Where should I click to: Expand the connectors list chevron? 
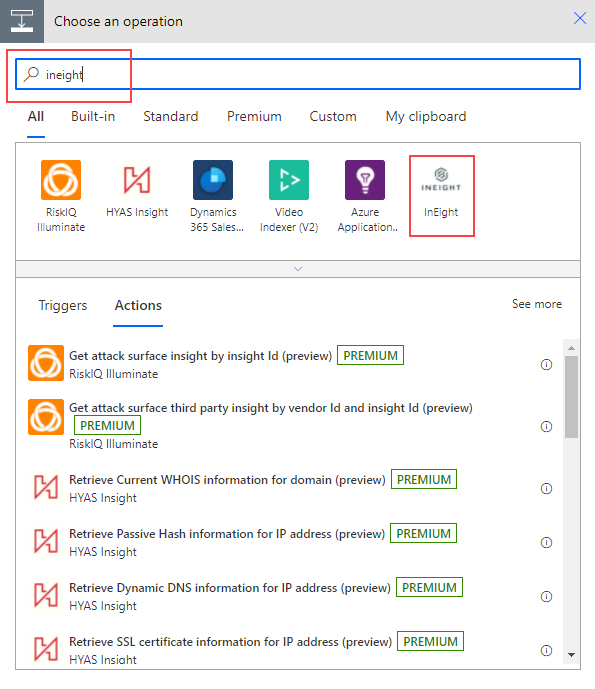[298, 269]
